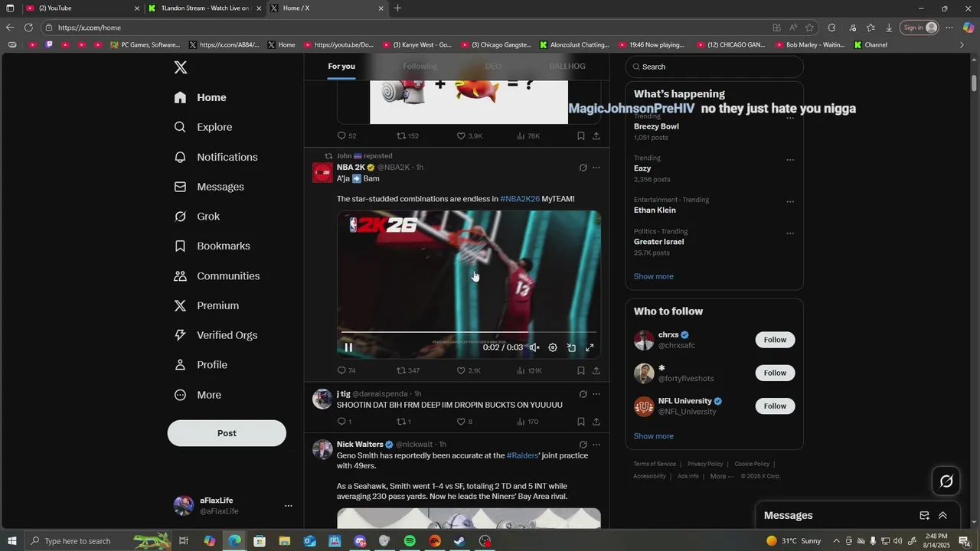Open options for Eazy trend
The image size is (980, 551).
point(790,160)
